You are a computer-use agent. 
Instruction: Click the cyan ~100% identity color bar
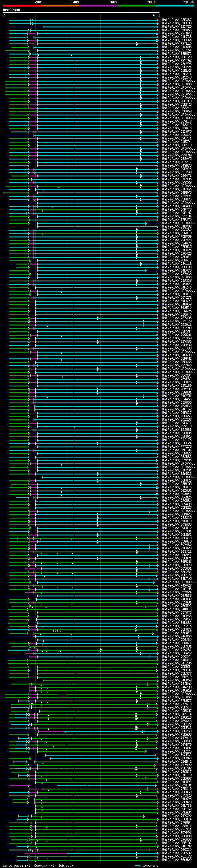click(x=175, y=6)
